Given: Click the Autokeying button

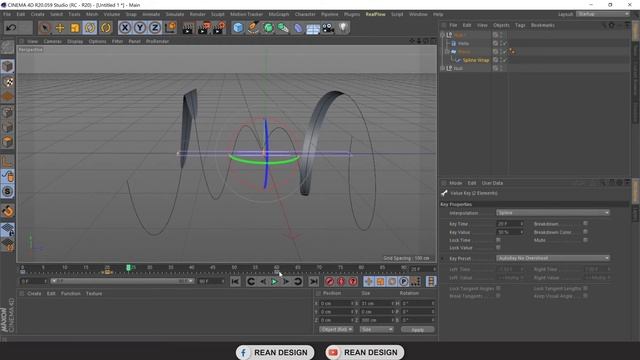Looking at the screenshot, I should tap(341, 281).
